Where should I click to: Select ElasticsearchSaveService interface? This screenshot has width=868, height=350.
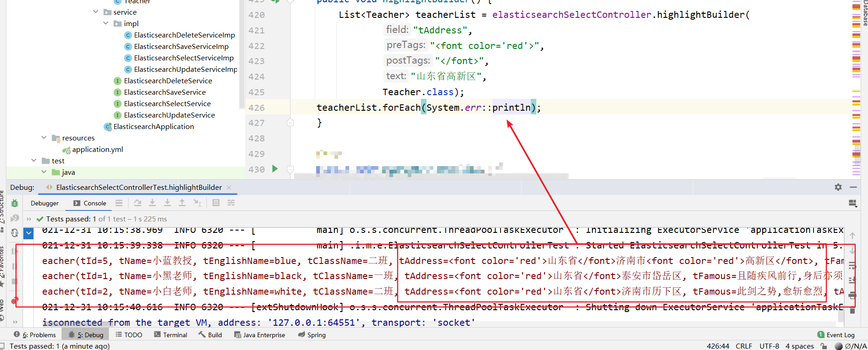[165, 92]
